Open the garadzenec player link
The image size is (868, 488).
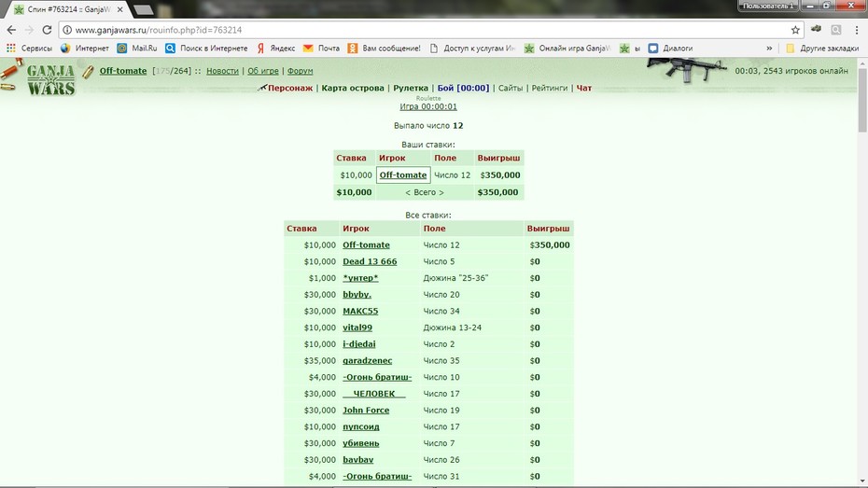368,361
